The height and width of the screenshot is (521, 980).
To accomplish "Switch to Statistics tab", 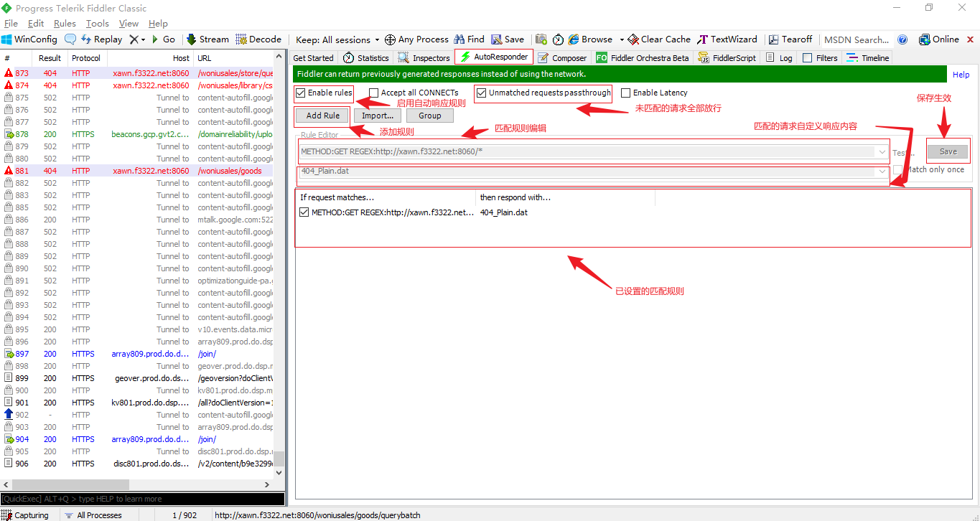I will (366, 58).
